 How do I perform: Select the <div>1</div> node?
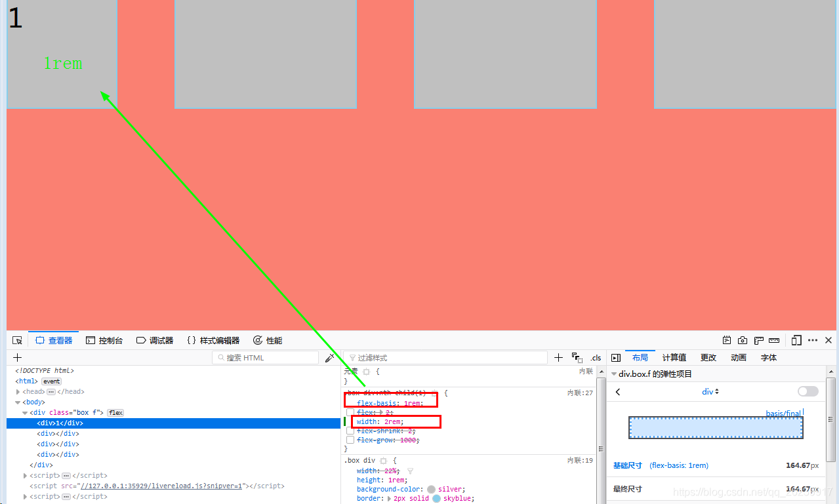(x=173, y=423)
